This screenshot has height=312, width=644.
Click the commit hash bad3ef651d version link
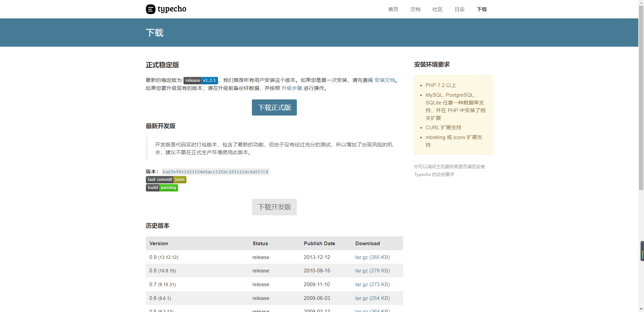pyautogui.click(x=215, y=172)
